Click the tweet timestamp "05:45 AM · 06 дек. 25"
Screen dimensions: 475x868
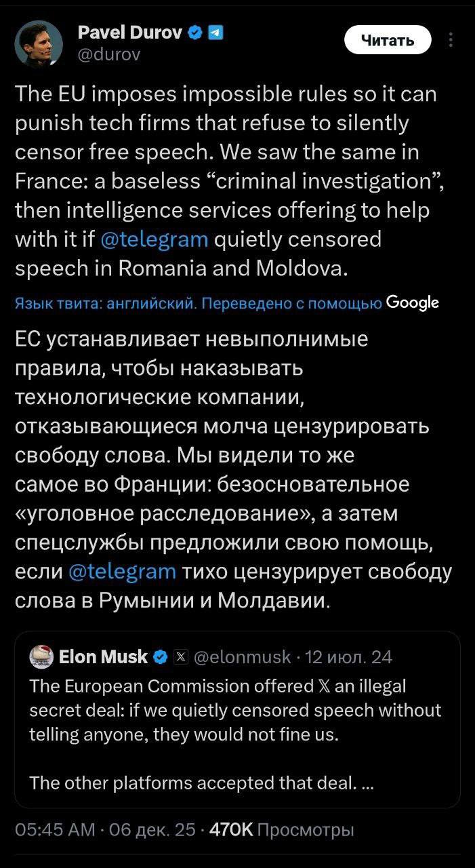pyautogui.click(x=105, y=829)
